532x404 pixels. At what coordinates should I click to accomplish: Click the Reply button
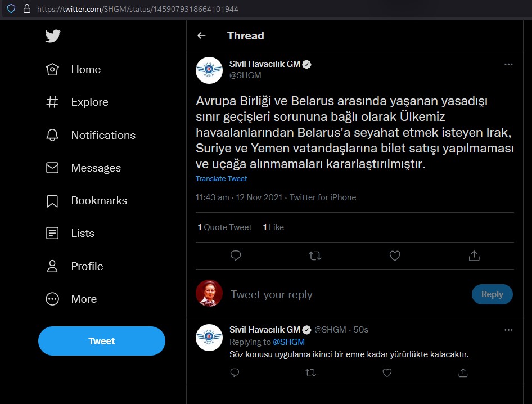(492, 294)
